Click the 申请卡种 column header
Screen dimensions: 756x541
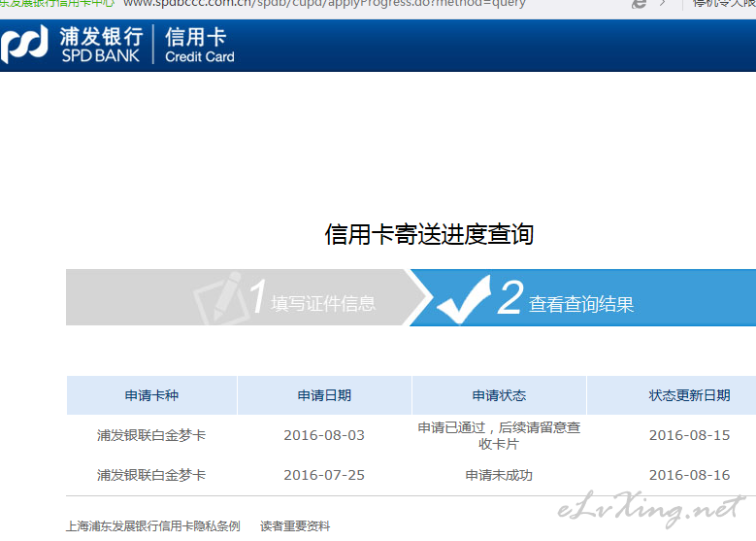[151, 395]
